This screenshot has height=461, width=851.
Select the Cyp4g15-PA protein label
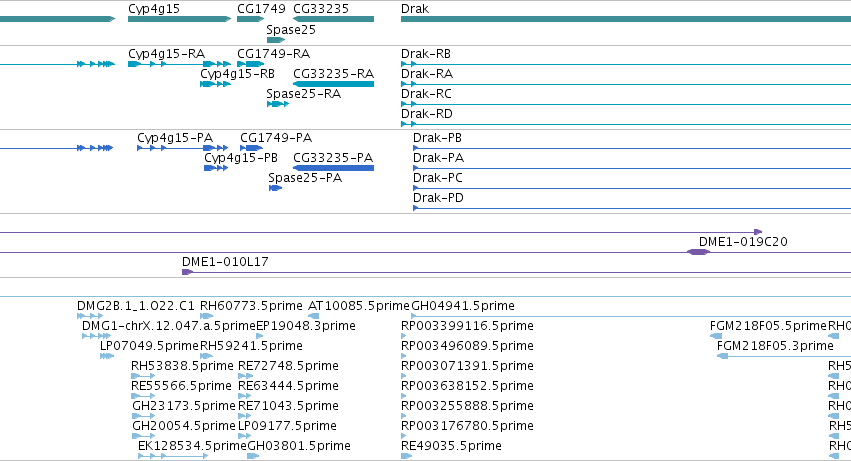[175, 138]
